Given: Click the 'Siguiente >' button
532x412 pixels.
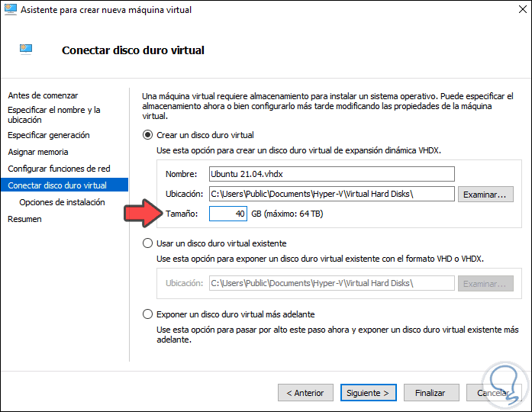Looking at the screenshot, I should 367,393.
